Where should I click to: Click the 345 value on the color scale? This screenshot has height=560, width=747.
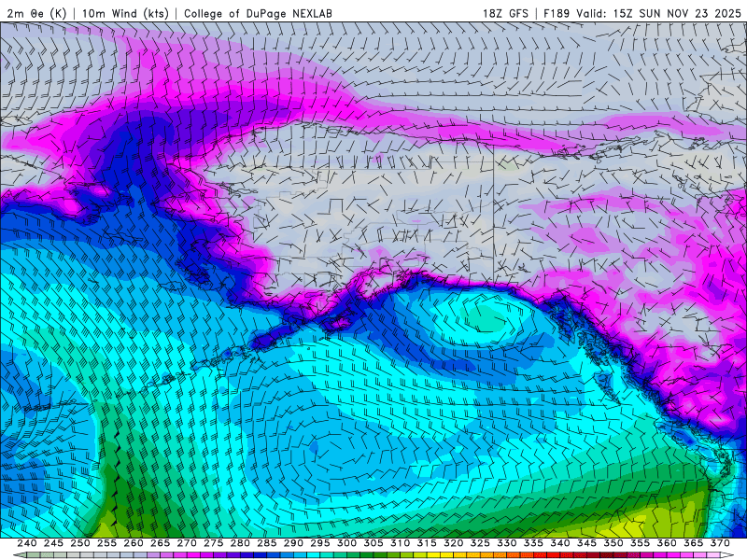(587, 543)
